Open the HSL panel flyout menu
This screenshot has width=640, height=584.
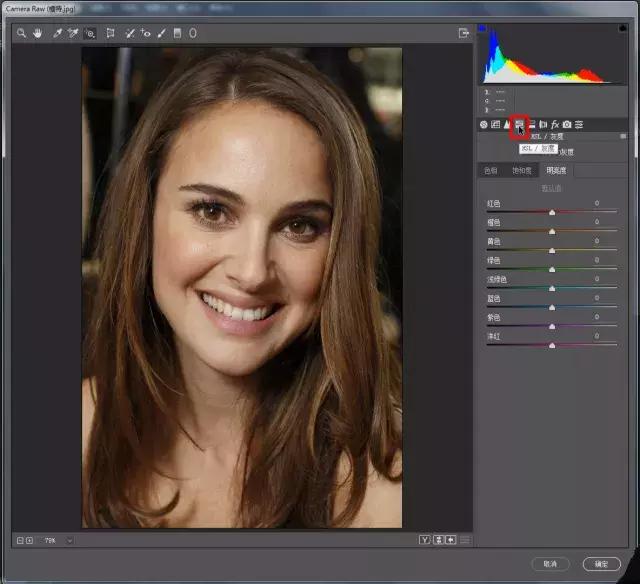coord(622,137)
